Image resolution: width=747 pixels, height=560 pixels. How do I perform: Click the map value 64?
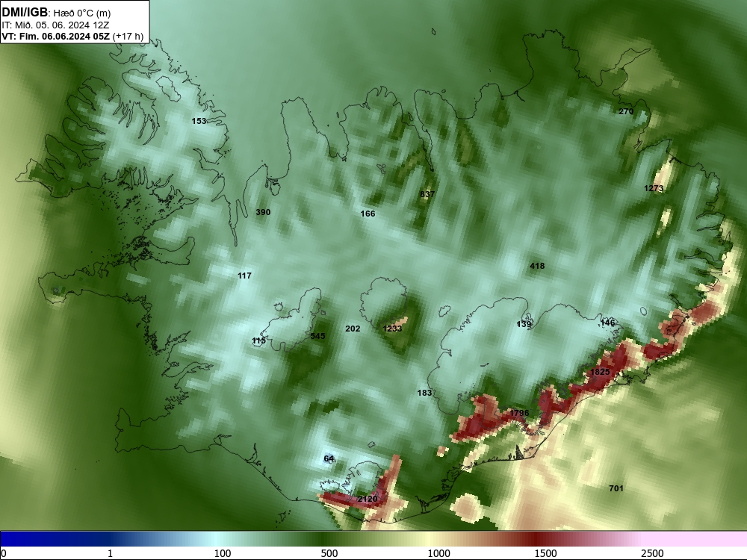(x=329, y=459)
